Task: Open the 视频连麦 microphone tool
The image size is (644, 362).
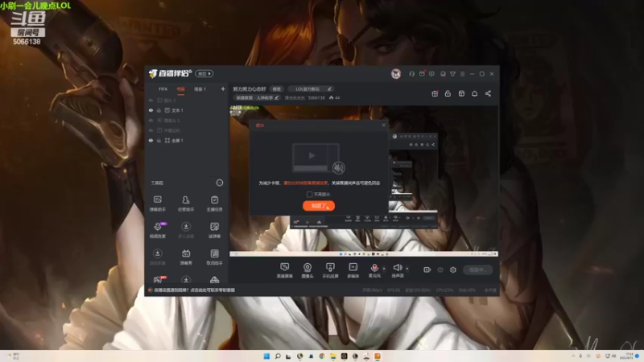Action: click(x=158, y=230)
